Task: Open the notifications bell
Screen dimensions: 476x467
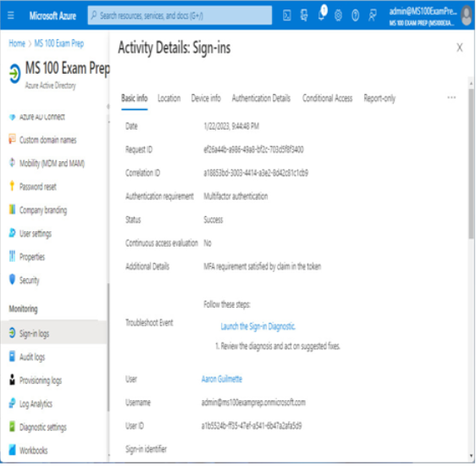Action: pyautogui.click(x=322, y=14)
